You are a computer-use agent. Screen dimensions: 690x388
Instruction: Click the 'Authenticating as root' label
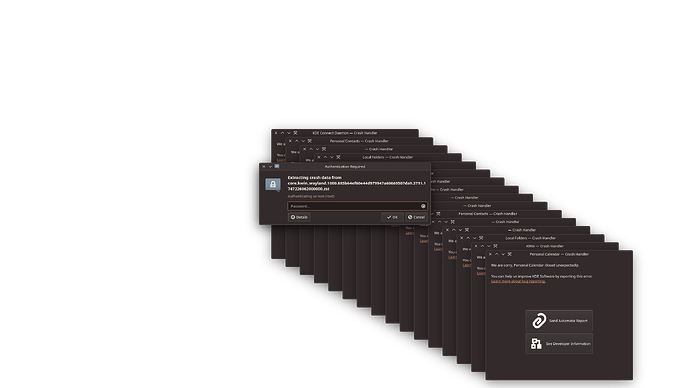pyautogui.click(x=311, y=196)
